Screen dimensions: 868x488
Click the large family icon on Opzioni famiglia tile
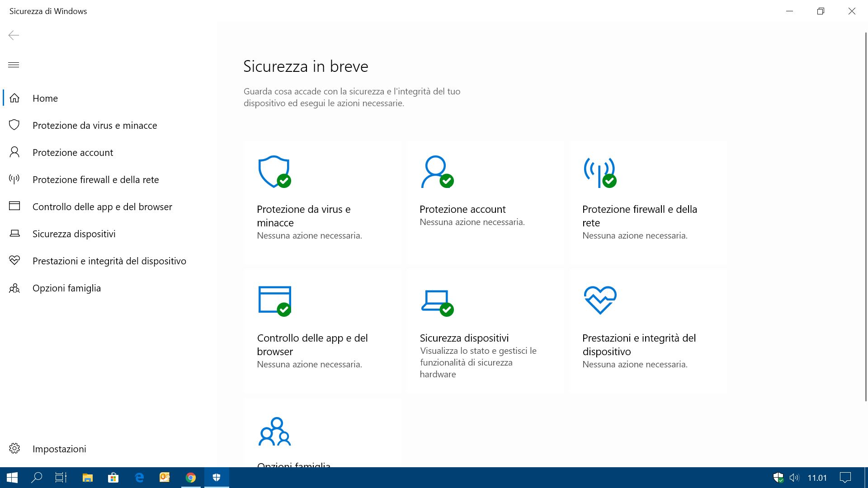pyautogui.click(x=274, y=431)
